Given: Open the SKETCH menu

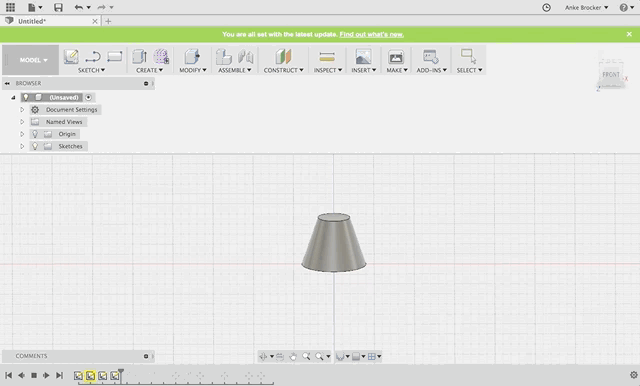Looking at the screenshot, I should 91,70.
